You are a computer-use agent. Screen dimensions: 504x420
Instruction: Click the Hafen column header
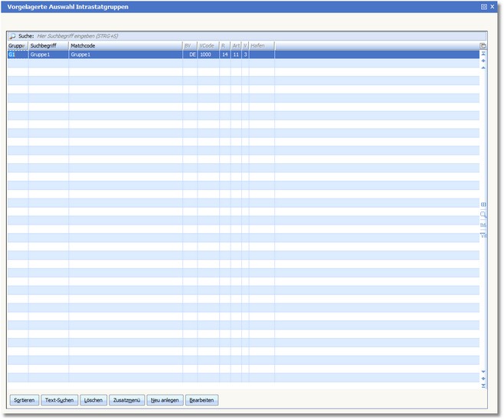pyautogui.click(x=261, y=46)
